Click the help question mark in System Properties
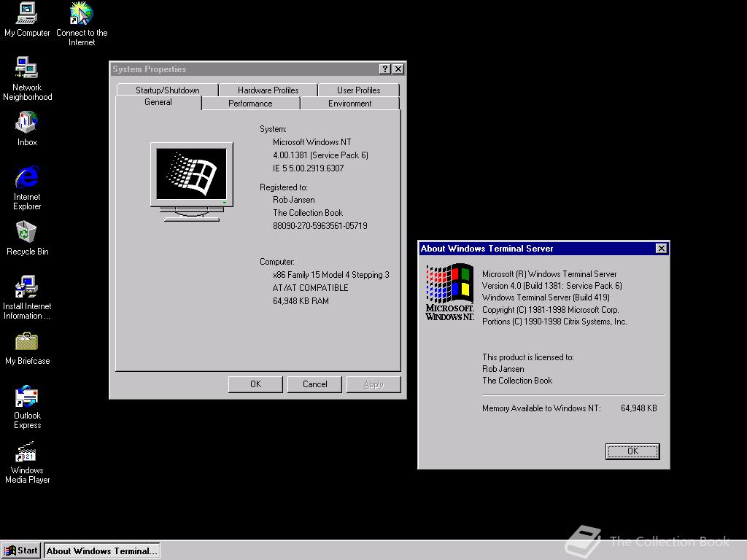 point(385,69)
